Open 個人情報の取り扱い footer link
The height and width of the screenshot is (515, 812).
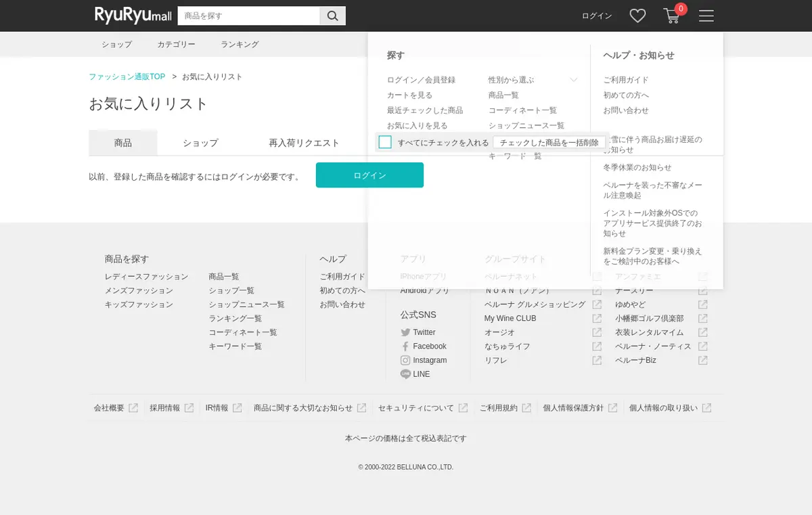click(x=663, y=408)
